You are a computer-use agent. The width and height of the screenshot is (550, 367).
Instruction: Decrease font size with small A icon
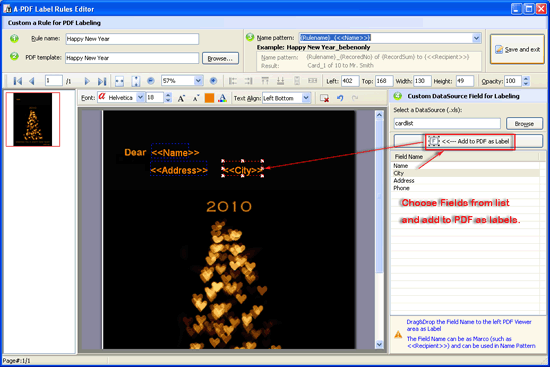pyautogui.click(x=196, y=98)
